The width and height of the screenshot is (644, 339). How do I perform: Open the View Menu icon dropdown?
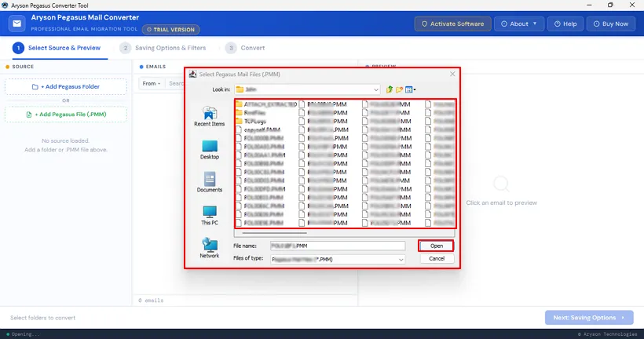click(410, 89)
